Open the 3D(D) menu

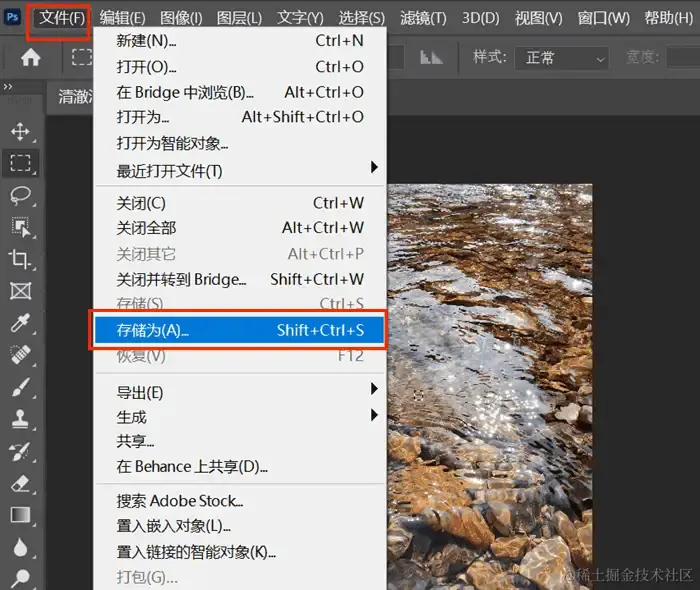(x=480, y=18)
